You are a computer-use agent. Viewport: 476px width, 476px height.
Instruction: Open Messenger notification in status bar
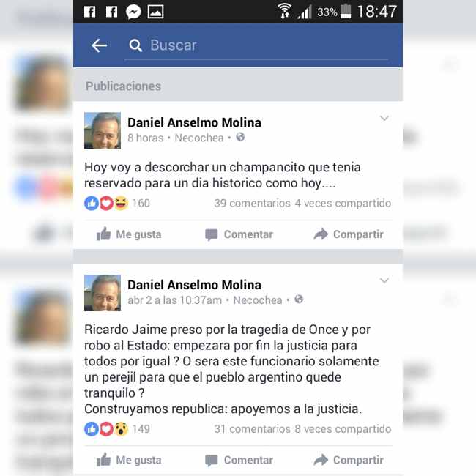(x=133, y=12)
